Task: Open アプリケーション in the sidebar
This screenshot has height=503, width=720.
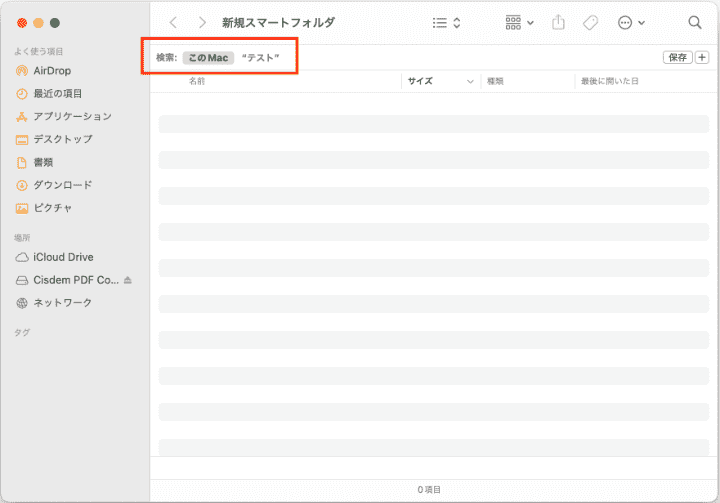Action: (72, 117)
